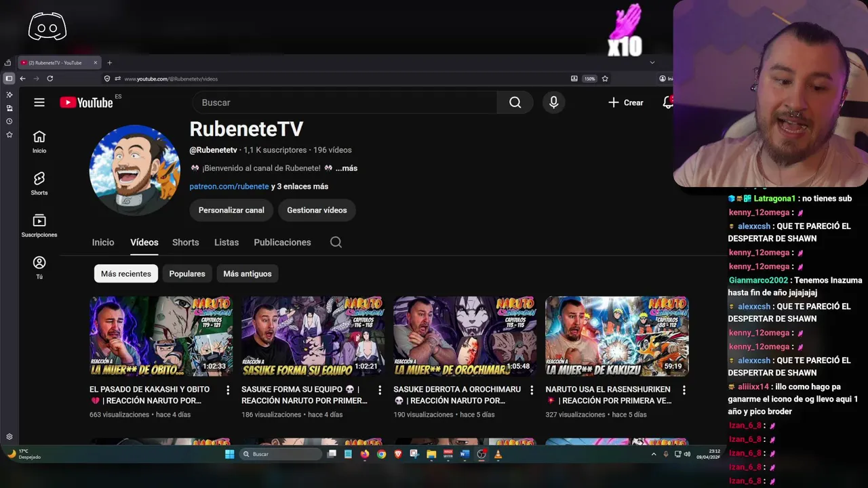This screenshot has height=488, width=868.
Task: Open Shorts from YouTube sidebar
Action: pyautogui.click(x=39, y=184)
